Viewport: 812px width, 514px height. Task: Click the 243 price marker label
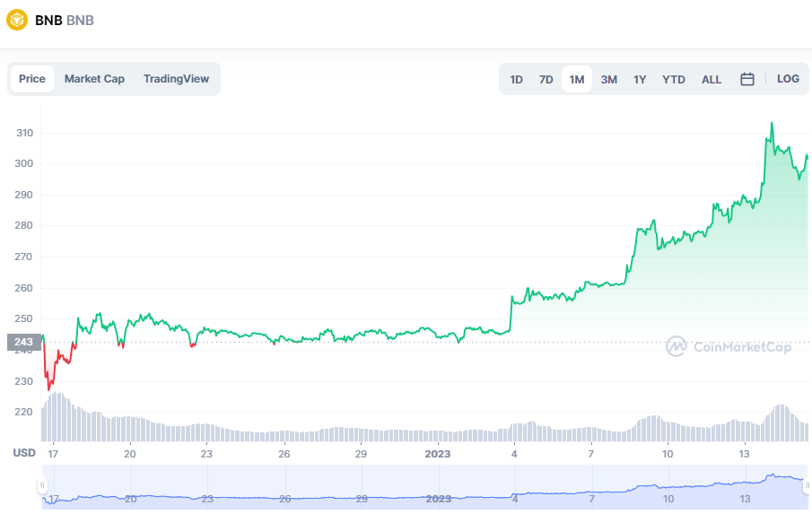(24, 342)
